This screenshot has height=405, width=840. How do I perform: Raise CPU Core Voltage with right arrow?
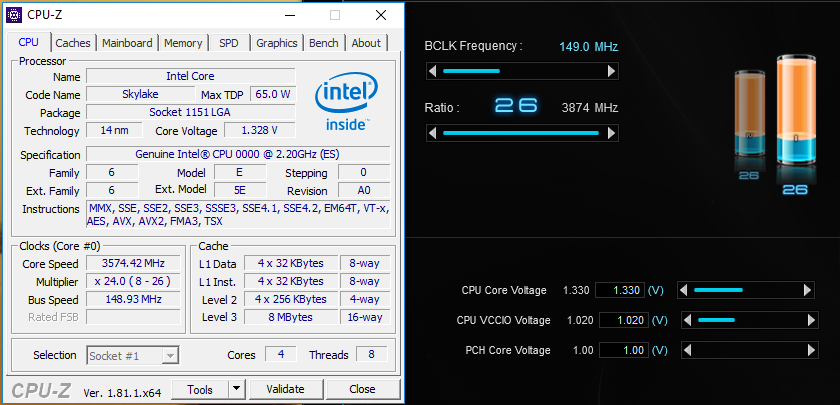[807, 290]
